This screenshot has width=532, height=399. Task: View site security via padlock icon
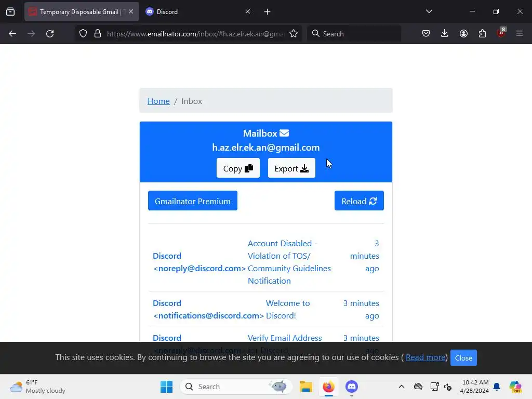[x=98, y=34]
